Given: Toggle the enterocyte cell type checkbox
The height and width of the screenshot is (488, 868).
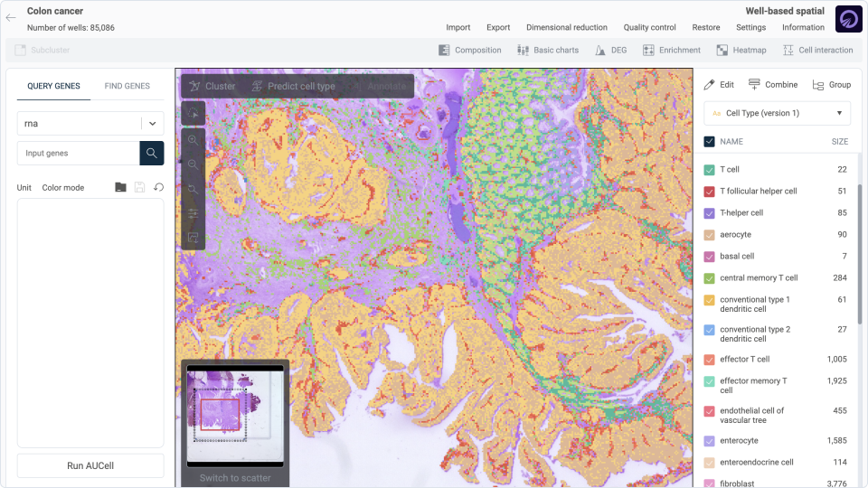Looking at the screenshot, I should (710, 441).
